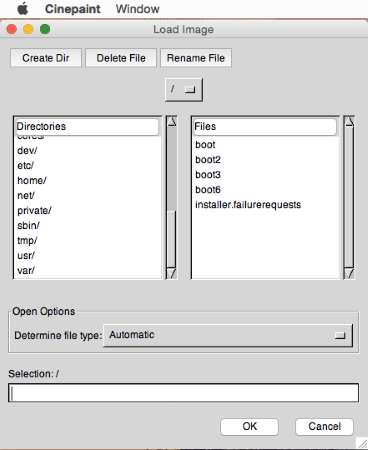Open the Apple menu icon

(x=23, y=8)
